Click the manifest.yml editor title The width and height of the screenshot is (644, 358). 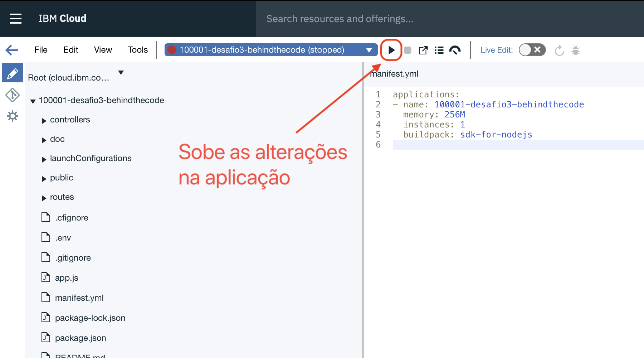pos(394,74)
